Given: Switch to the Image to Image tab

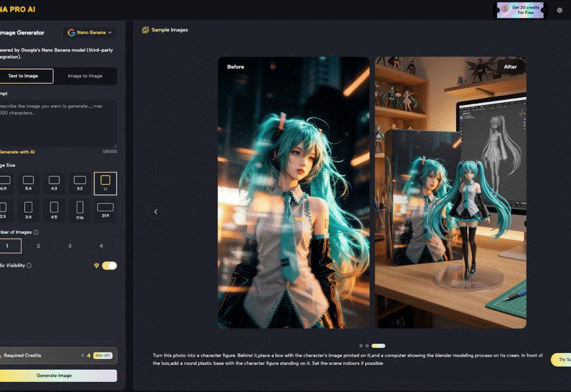Looking at the screenshot, I should (x=85, y=76).
